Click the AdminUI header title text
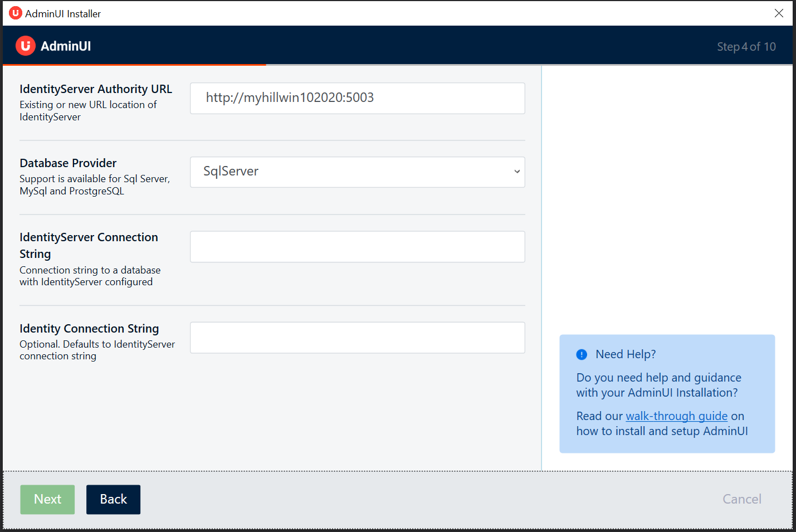This screenshot has height=532, width=796. 66,46
